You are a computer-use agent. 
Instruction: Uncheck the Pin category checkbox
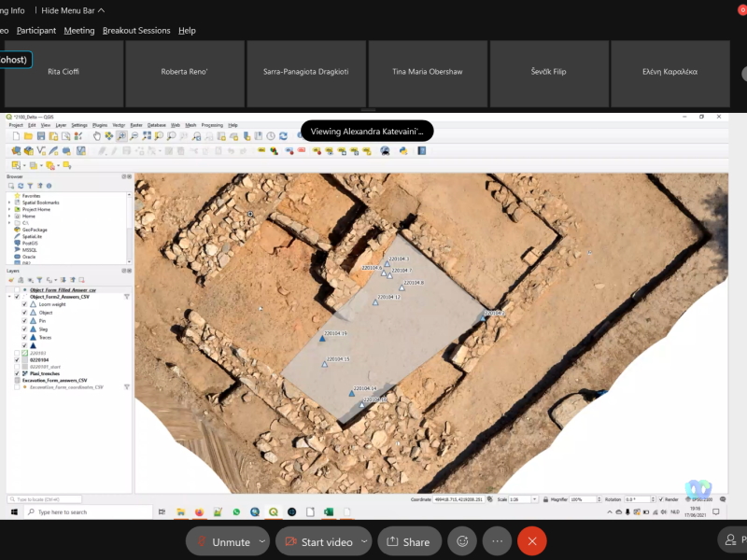point(24,321)
